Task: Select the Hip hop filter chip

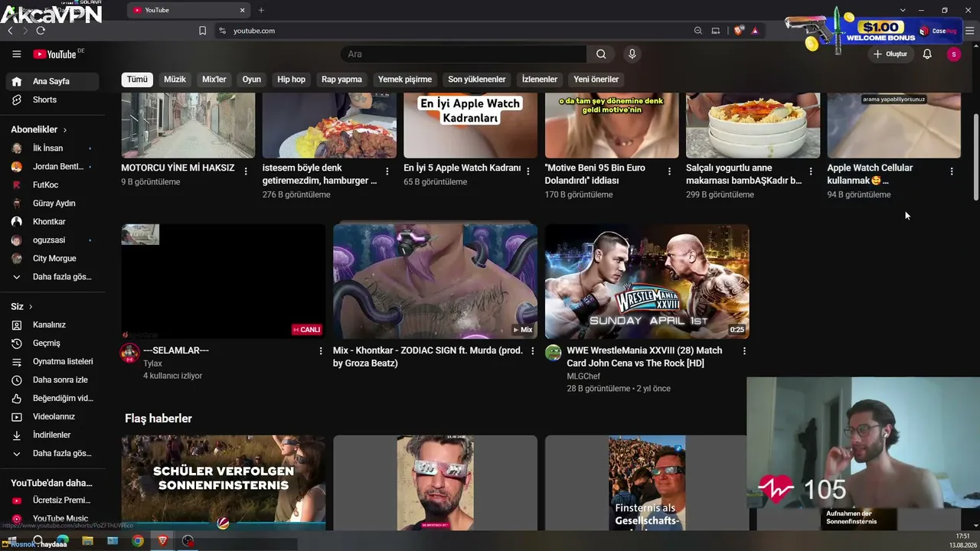Action: 291,80
